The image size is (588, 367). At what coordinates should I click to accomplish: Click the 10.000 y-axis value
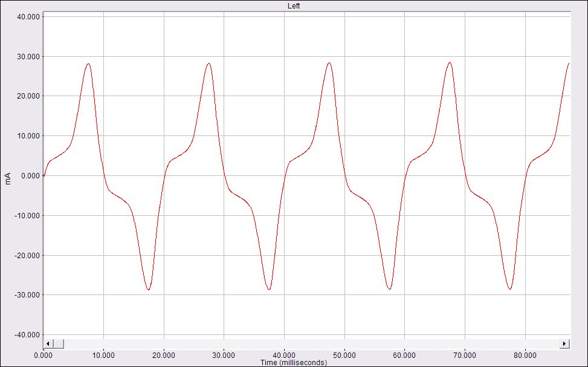click(x=28, y=136)
